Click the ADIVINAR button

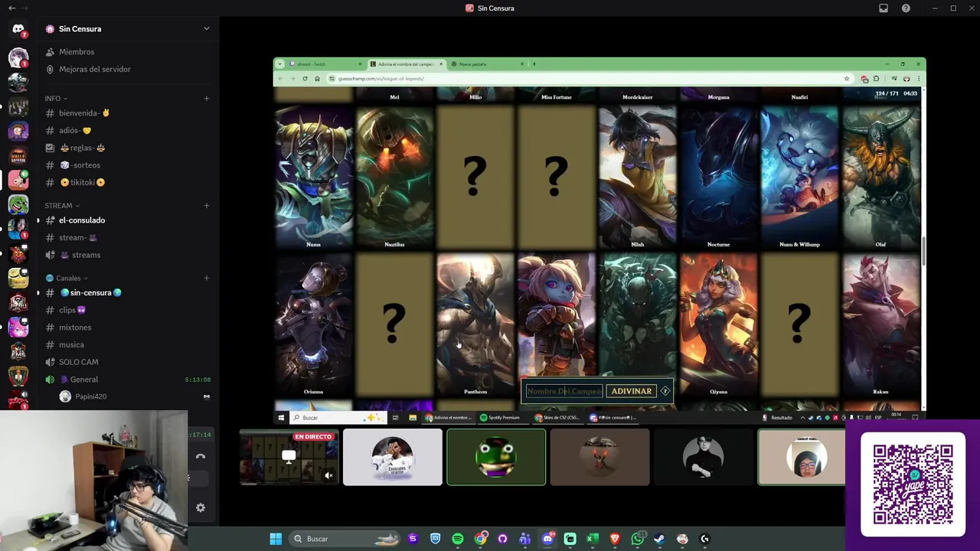[x=631, y=391]
